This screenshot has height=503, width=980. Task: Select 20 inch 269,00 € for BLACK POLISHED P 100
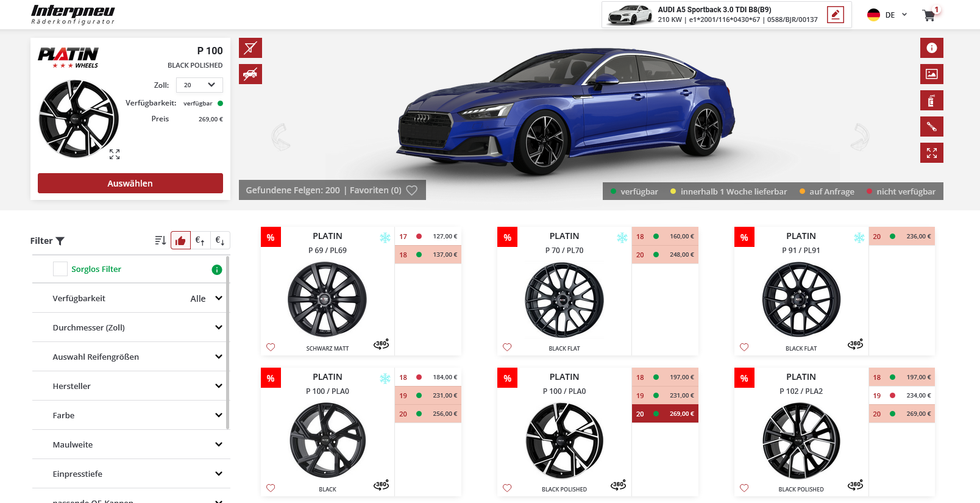pyautogui.click(x=665, y=414)
